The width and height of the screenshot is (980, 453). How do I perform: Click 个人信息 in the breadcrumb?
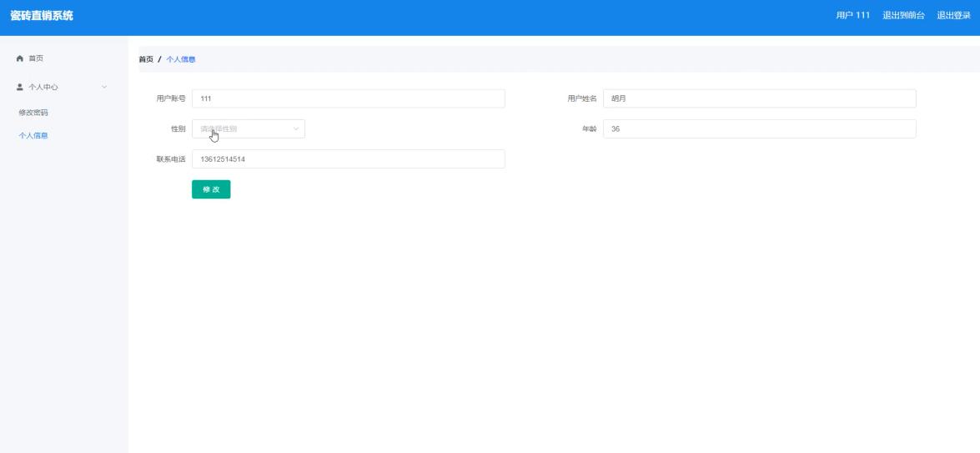181,59
